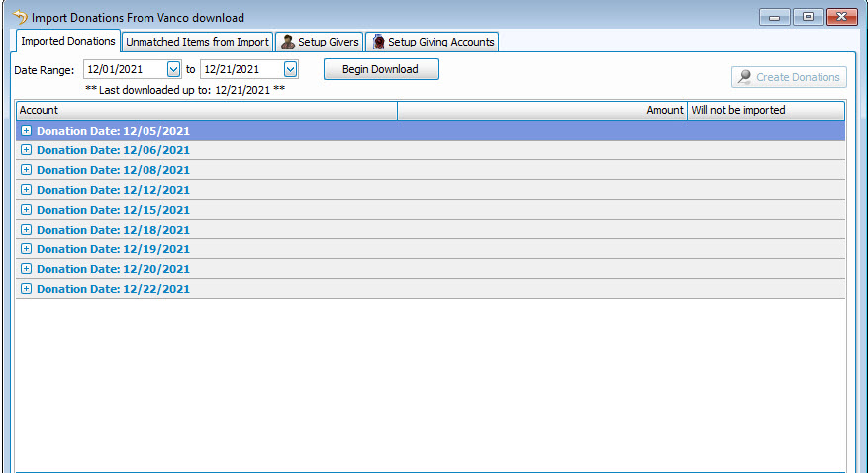Switch to the Imported Donations tab
This screenshot has height=473, width=868.
coord(68,41)
